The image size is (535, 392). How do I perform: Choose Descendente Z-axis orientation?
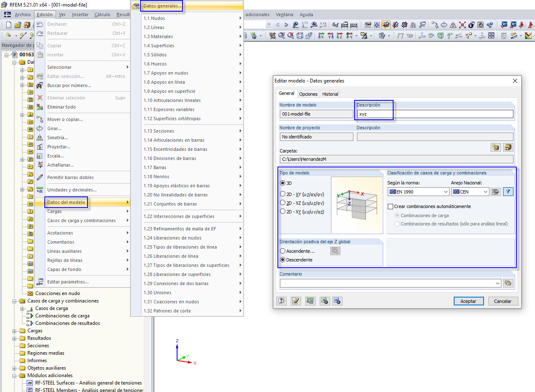tap(283, 260)
